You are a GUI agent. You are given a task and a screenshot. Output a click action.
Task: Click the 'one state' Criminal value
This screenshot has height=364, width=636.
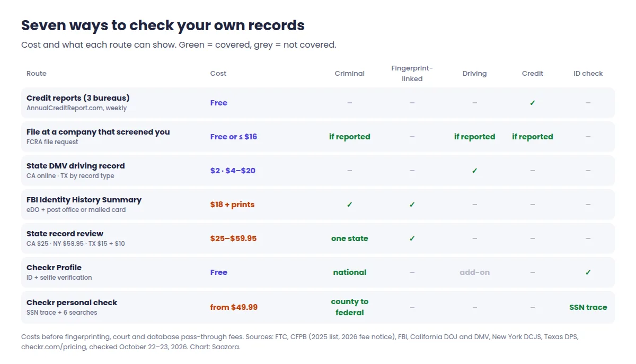(350, 238)
